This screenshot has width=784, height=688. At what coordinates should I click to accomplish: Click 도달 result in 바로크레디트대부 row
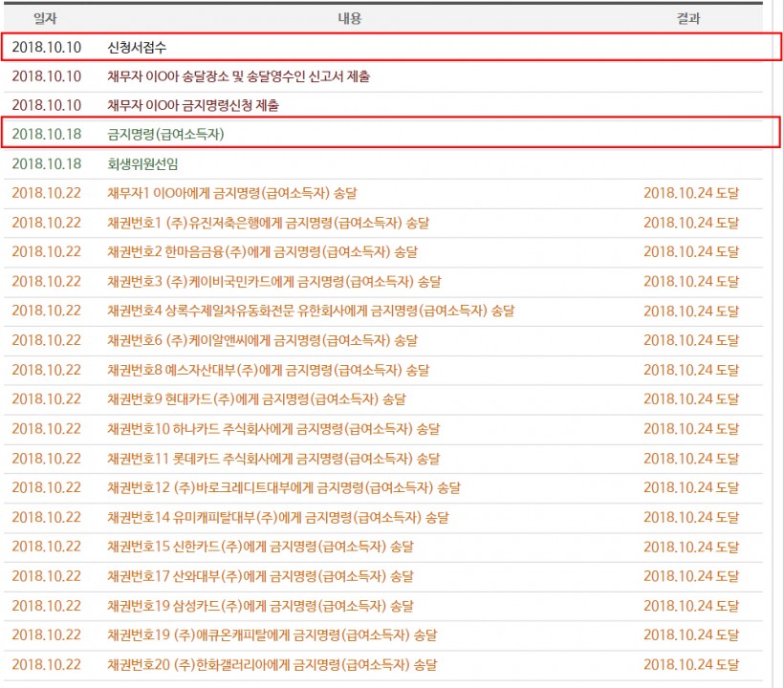click(x=691, y=487)
